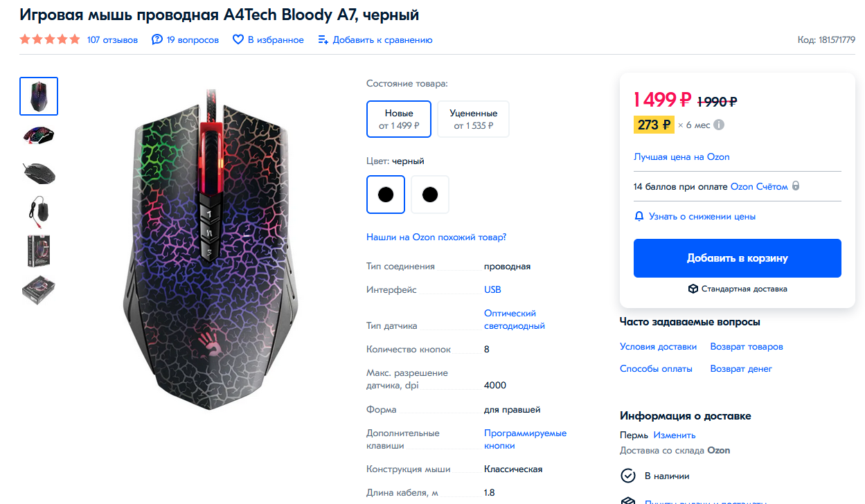Select the Новые condition option
Screen dimensions: 865x504
click(x=399, y=119)
